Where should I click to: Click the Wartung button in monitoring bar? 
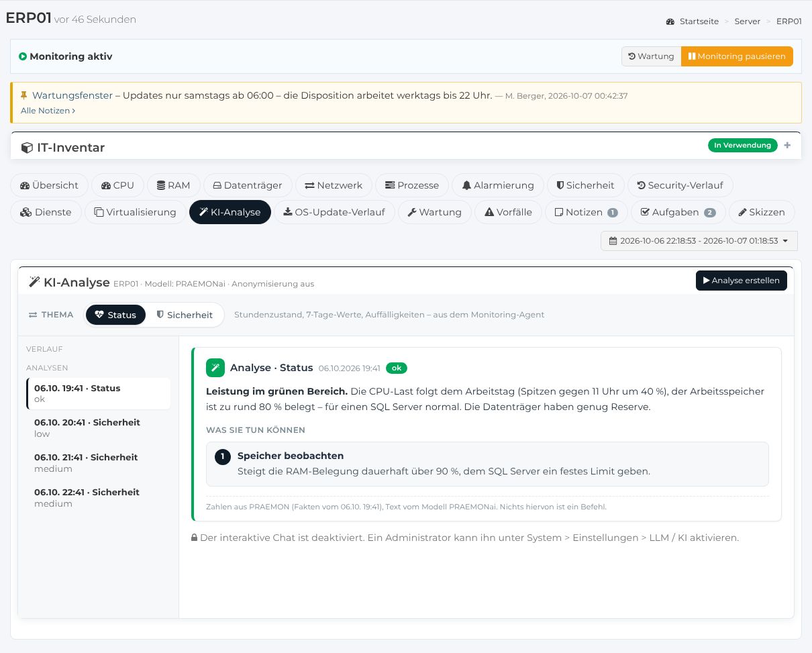tap(651, 56)
